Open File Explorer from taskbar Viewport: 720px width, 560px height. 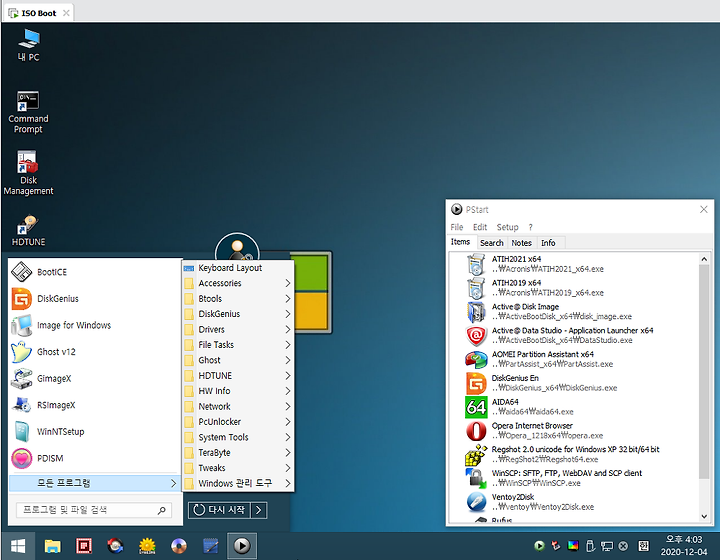52,546
